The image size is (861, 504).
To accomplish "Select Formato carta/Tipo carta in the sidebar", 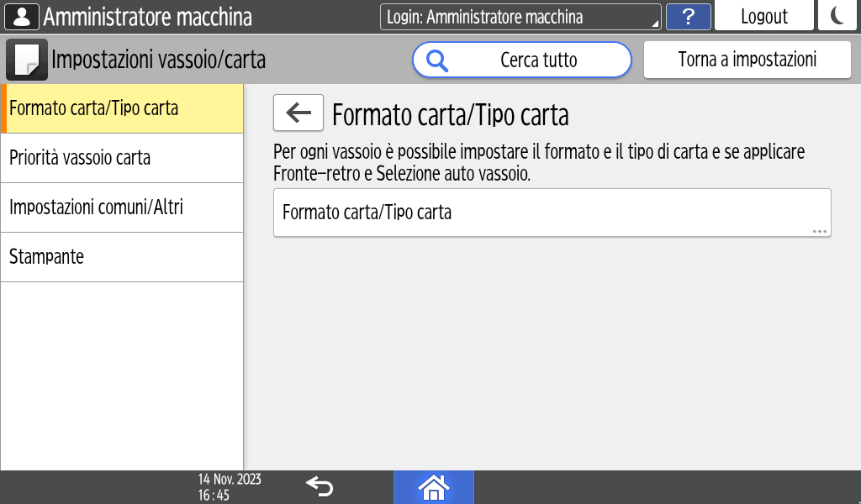I will click(123, 108).
